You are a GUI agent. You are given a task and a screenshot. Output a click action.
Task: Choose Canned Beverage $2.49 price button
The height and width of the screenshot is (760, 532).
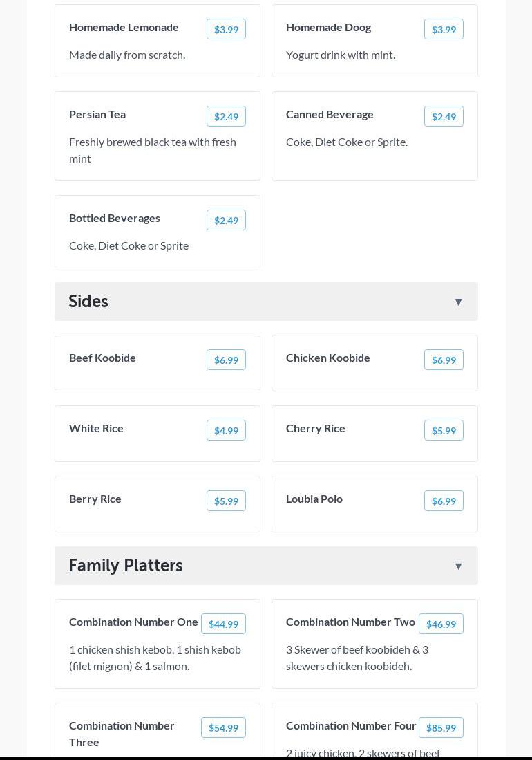click(x=444, y=116)
